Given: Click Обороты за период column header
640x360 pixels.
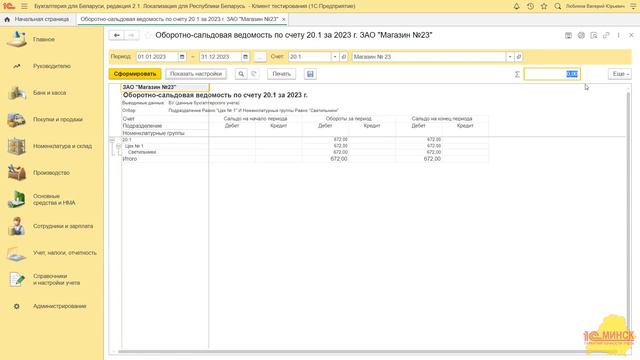Looking at the screenshot, I should (349, 118).
